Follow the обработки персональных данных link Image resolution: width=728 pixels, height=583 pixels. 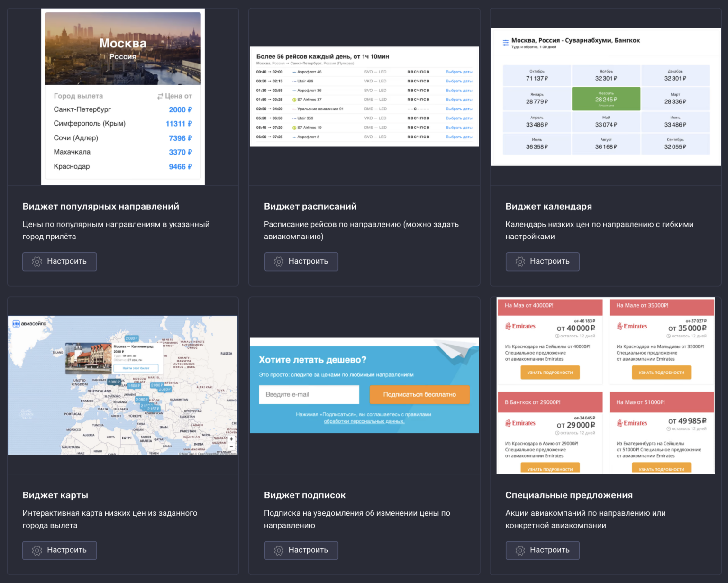364,421
